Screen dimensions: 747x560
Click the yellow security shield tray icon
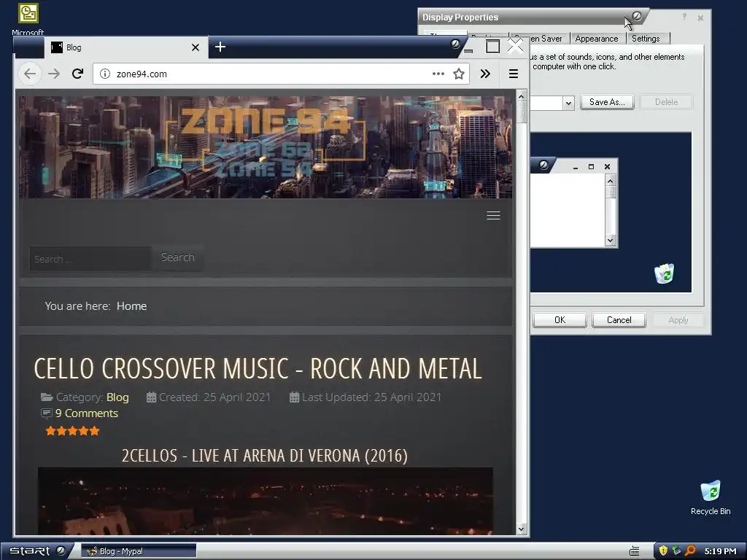663,551
